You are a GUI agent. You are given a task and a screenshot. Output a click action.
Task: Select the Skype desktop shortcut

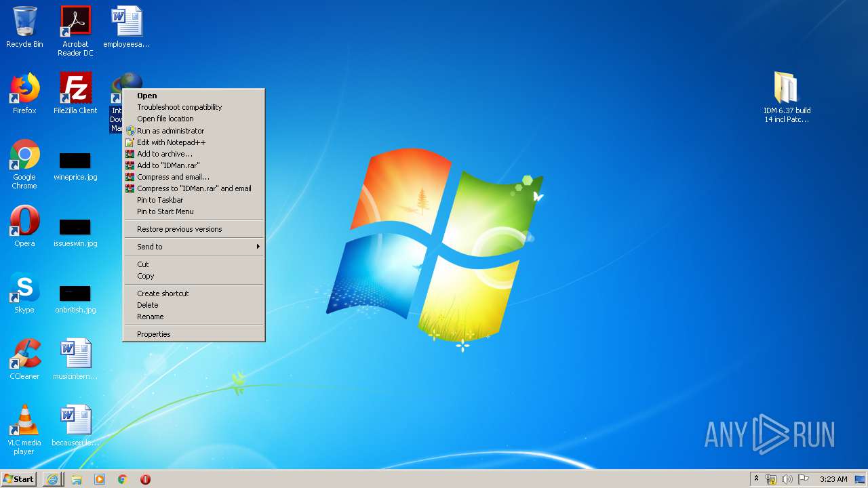(x=24, y=293)
